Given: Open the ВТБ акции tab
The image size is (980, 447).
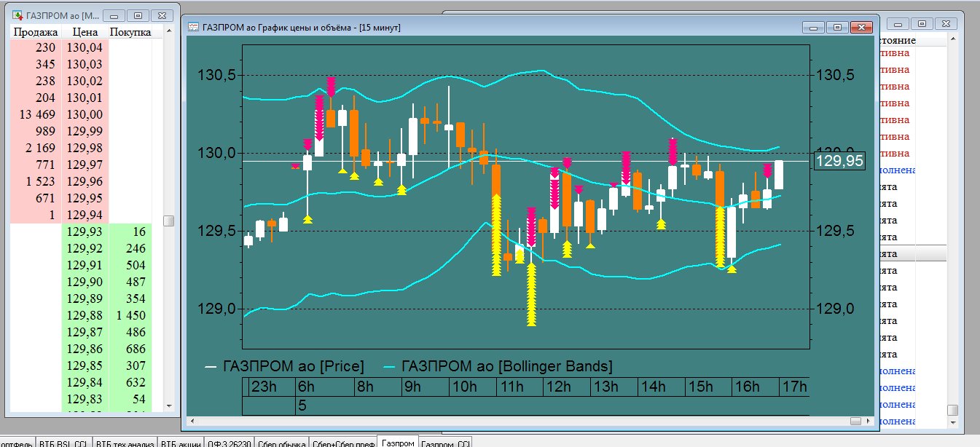Looking at the screenshot, I should [x=181, y=443].
